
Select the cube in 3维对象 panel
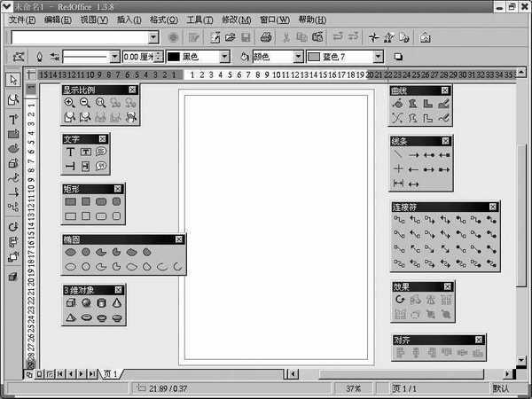(x=70, y=303)
